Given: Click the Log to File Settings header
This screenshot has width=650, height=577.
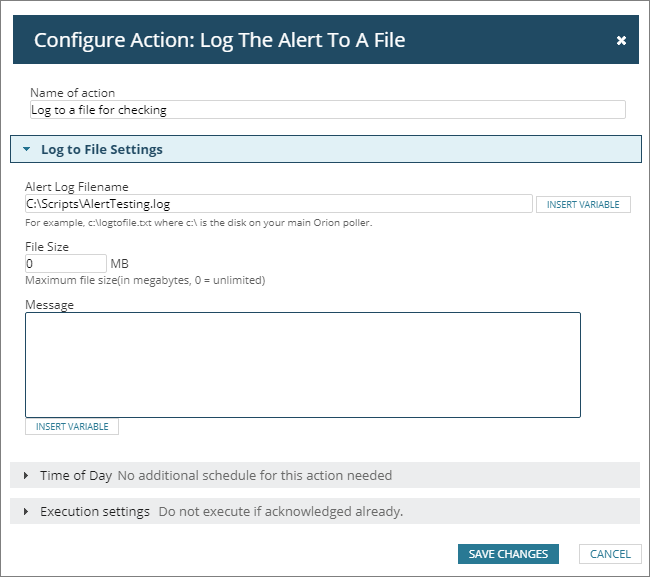Looking at the screenshot, I should pyautogui.click(x=102, y=150).
